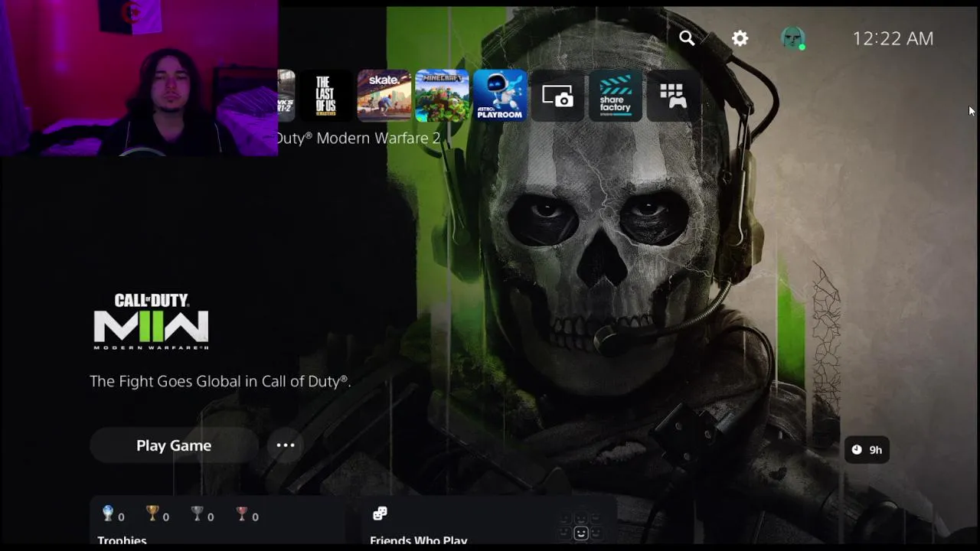
Task: Click the 12:22 AM clock
Action: coord(893,39)
